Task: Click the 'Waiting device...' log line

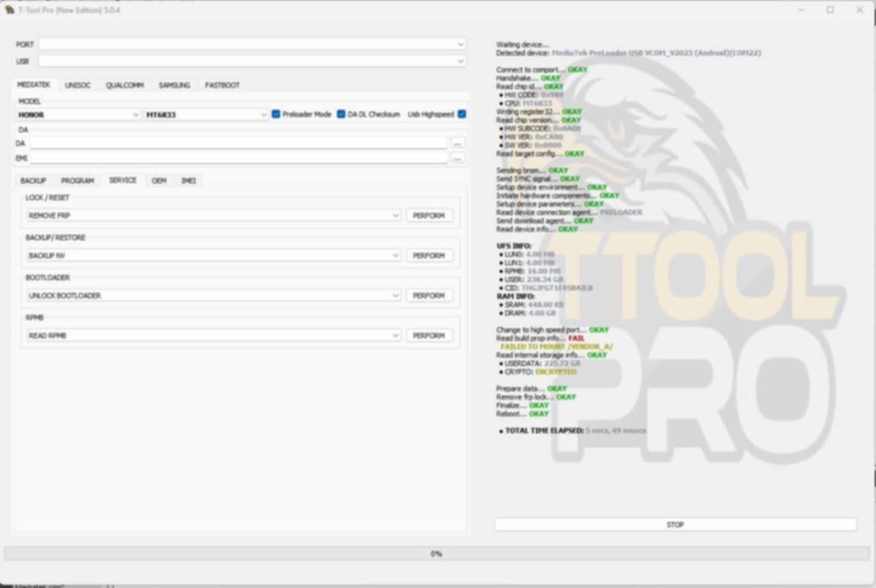Action: pyautogui.click(x=522, y=44)
